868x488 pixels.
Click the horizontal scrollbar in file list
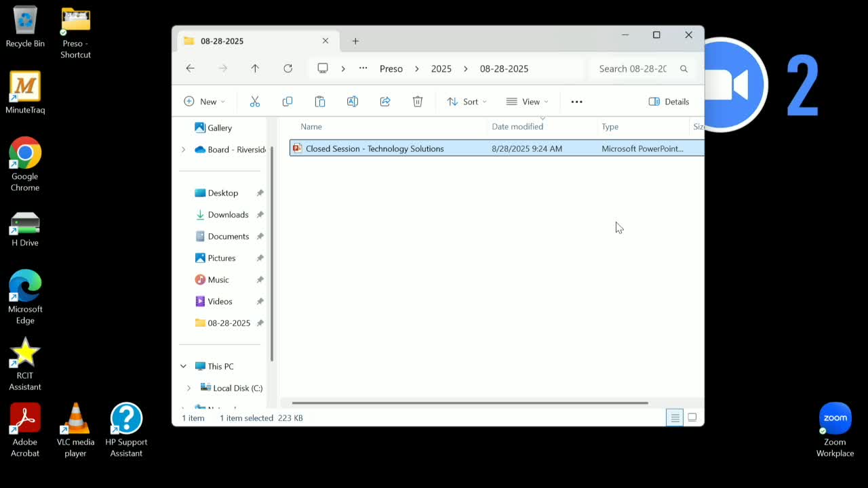pyautogui.click(x=469, y=403)
